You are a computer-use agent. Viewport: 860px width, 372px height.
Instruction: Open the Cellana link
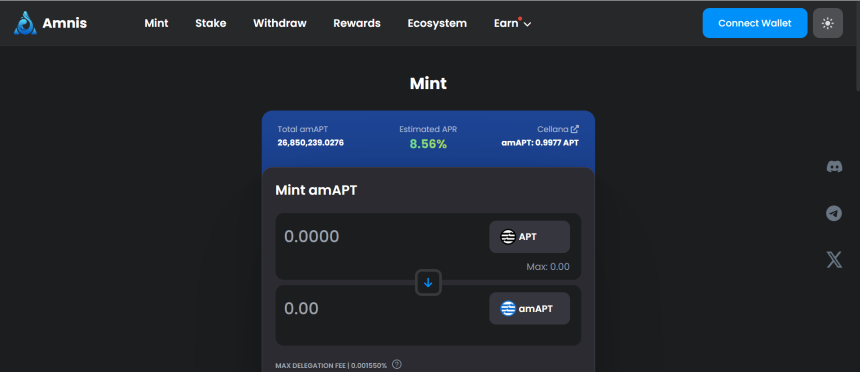(558, 129)
